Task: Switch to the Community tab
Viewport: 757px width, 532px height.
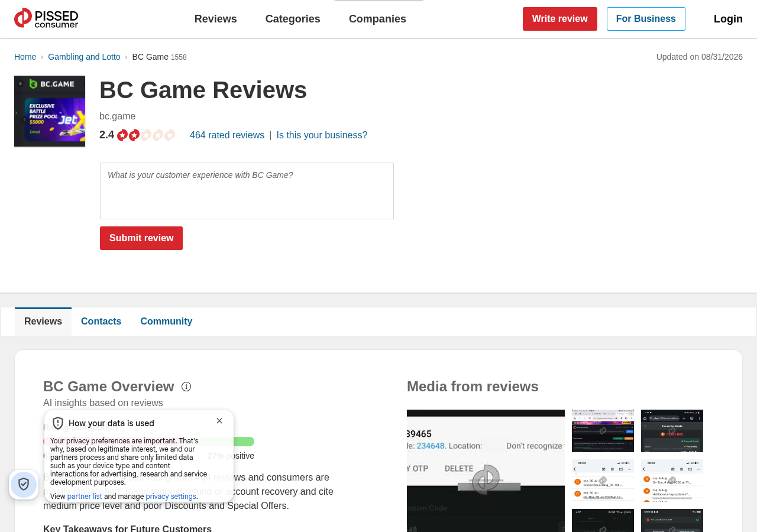Action: 166,322
